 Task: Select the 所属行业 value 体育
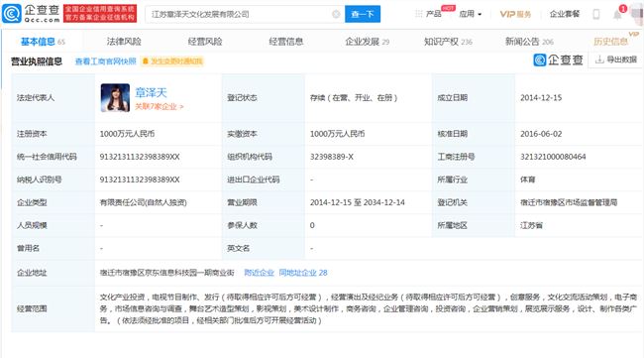coord(527,179)
